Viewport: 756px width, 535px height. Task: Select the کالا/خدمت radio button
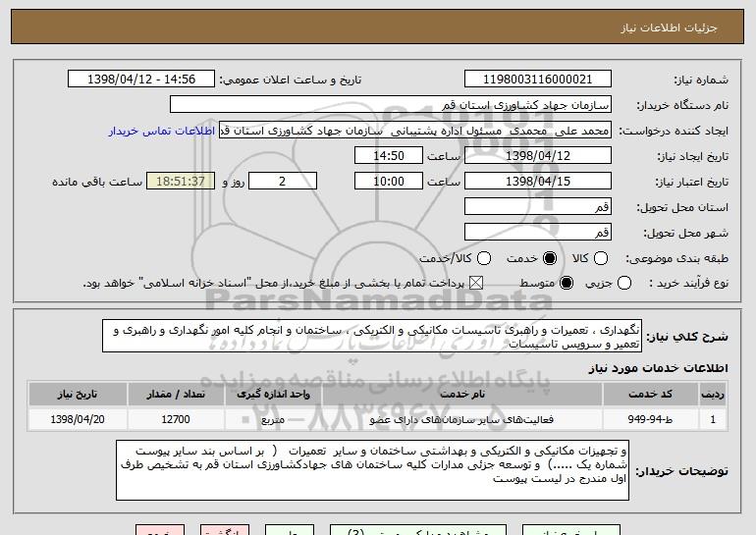[x=484, y=258]
